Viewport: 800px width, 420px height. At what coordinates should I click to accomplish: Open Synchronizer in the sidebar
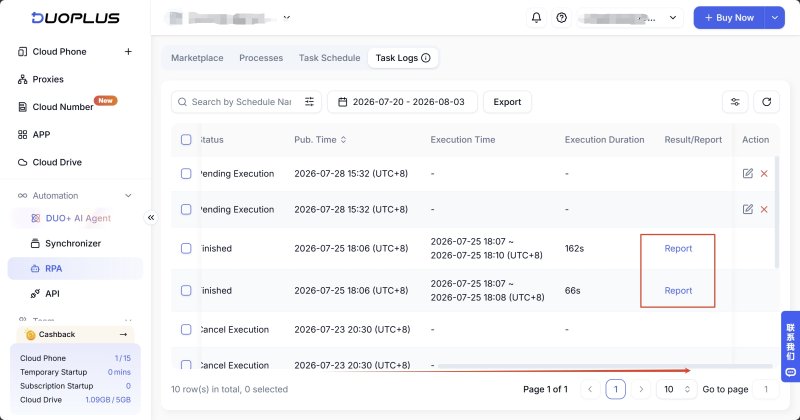pyautogui.click(x=73, y=243)
